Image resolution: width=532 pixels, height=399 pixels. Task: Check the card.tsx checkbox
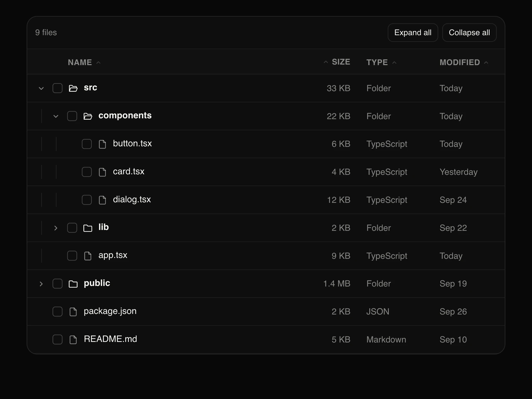[x=87, y=172]
